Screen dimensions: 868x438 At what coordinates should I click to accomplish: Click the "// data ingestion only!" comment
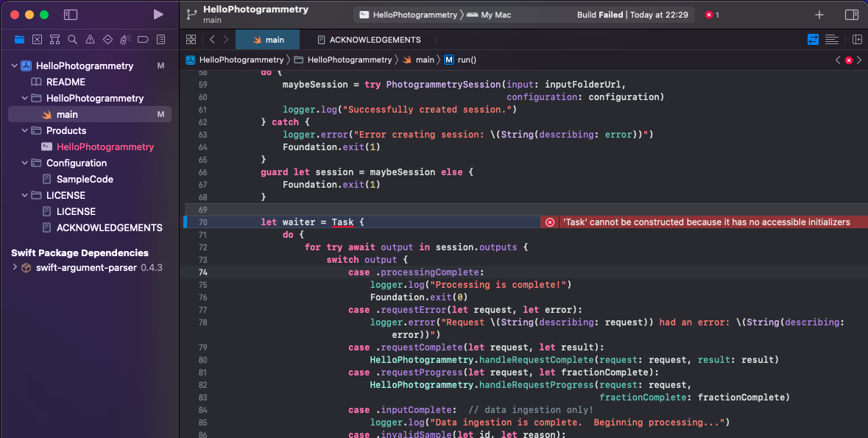[531, 410]
